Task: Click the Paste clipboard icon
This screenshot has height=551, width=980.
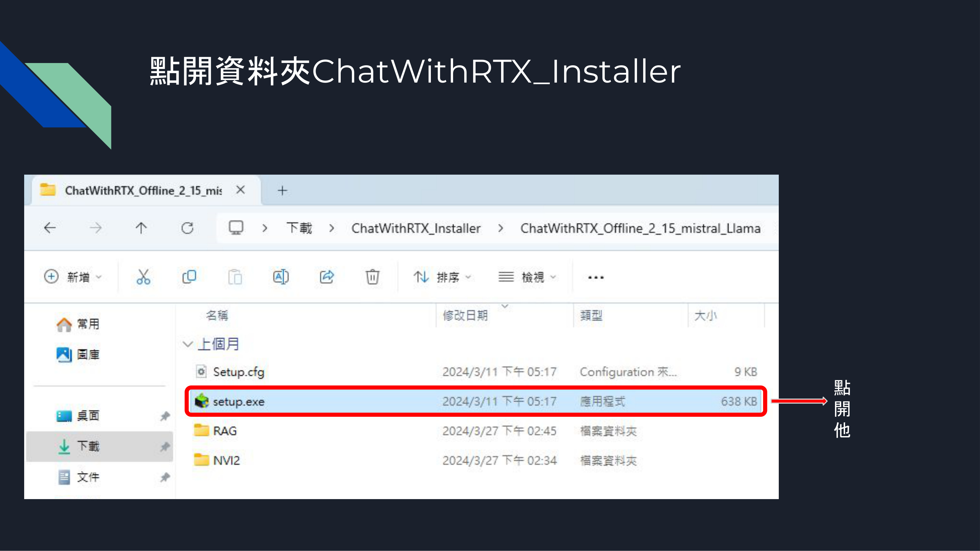Action: point(235,277)
